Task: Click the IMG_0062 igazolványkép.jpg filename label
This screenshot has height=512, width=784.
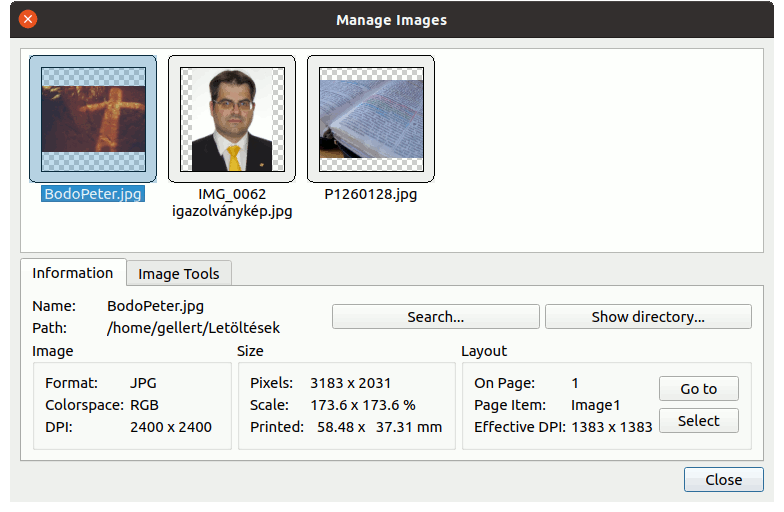Action: [x=232, y=203]
